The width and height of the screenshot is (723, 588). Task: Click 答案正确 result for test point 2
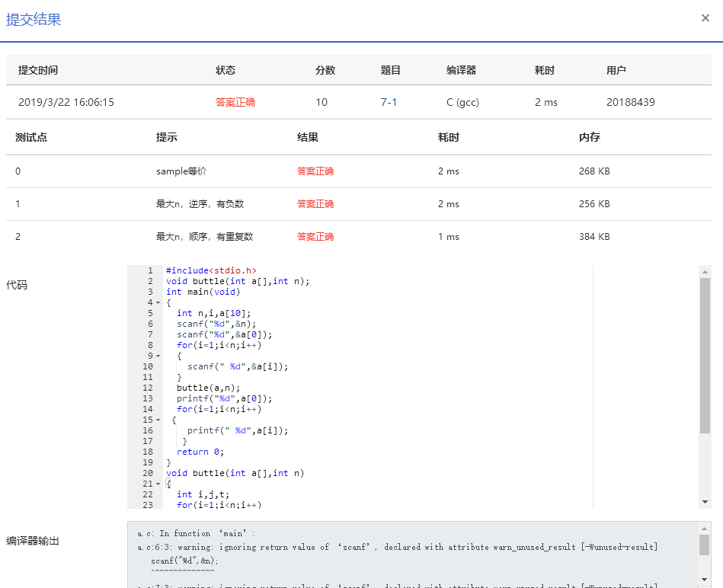tap(315, 236)
